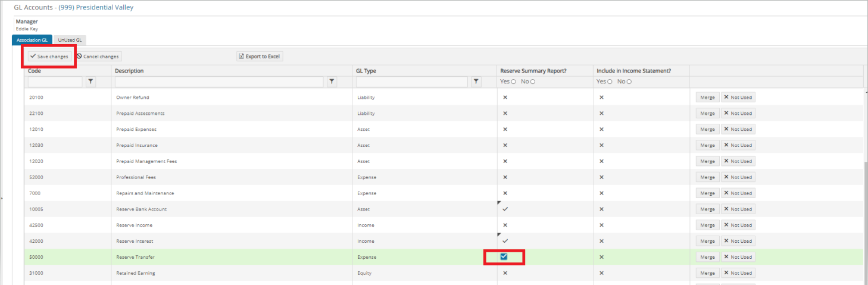The height and width of the screenshot is (285, 868).
Task: Open the GL Type column filter icon
Action: pos(476,82)
